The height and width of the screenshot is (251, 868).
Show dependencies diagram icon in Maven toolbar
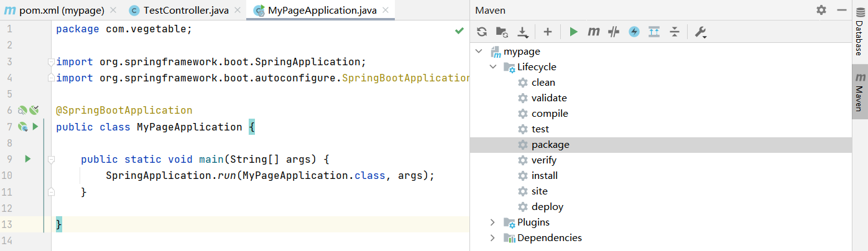click(654, 32)
